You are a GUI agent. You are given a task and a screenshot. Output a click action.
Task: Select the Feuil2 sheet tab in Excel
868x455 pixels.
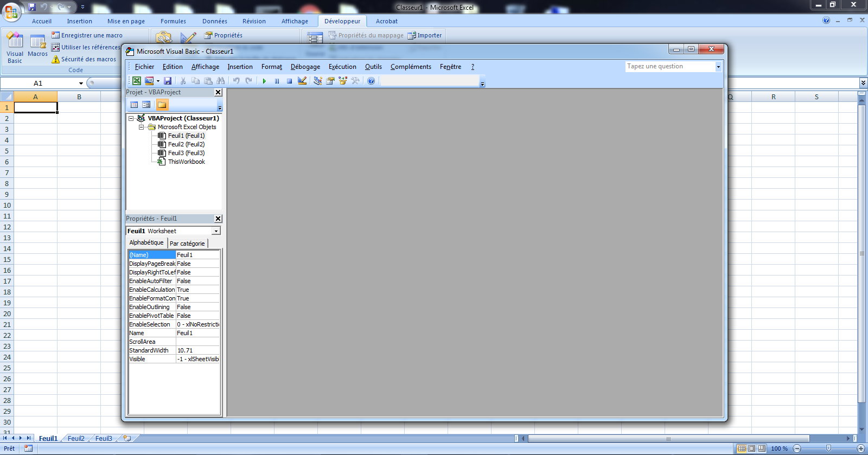(x=76, y=438)
